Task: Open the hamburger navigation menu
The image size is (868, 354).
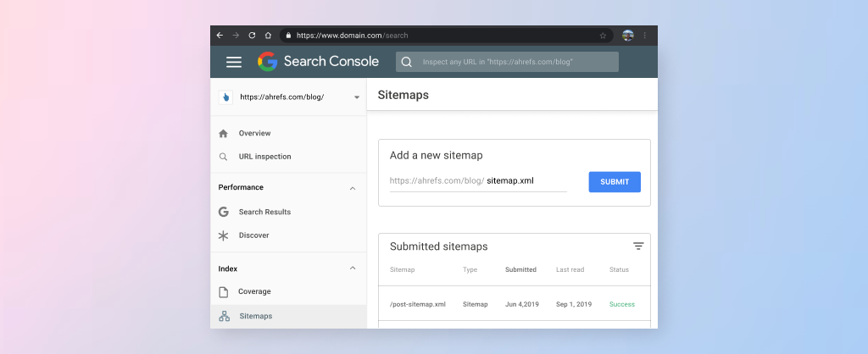Action: 234,62
